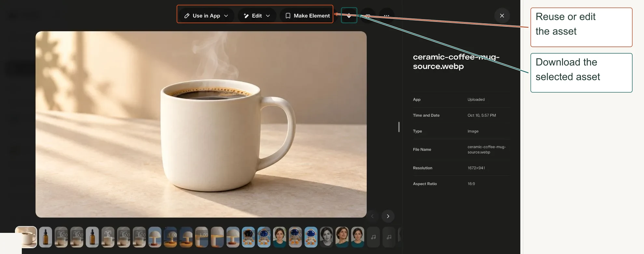Download the selected asset via arrow icon
Viewport: 644px width, 254px height.
click(x=349, y=16)
